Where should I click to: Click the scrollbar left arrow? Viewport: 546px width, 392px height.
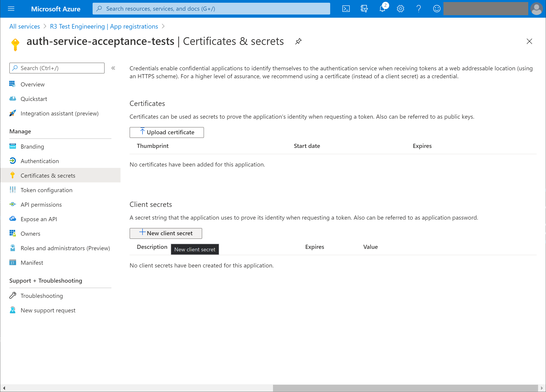tap(4, 388)
